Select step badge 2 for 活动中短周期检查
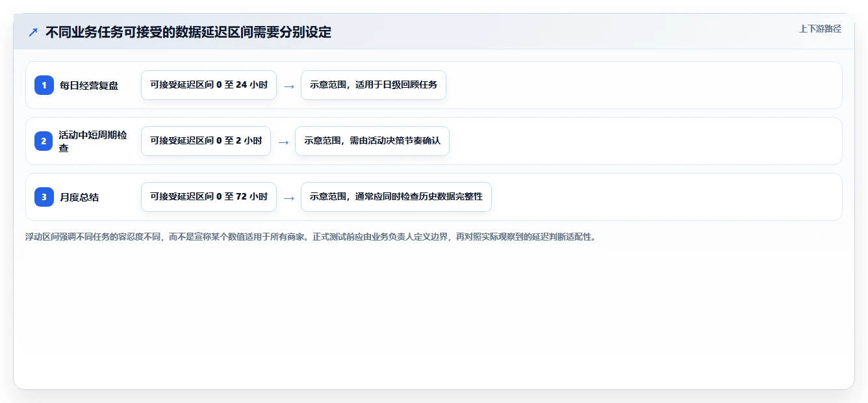The height and width of the screenshot is (403, 868). (44, 141)
